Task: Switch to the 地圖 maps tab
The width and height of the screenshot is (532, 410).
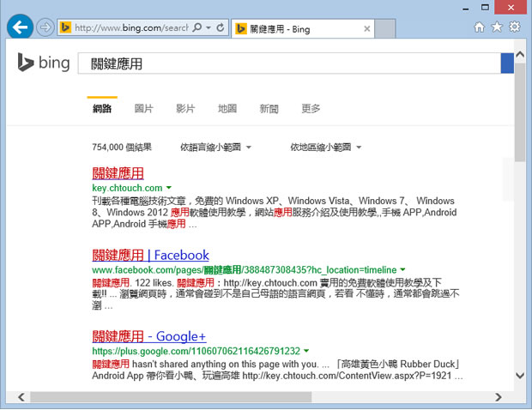Action: pos(227,109)
